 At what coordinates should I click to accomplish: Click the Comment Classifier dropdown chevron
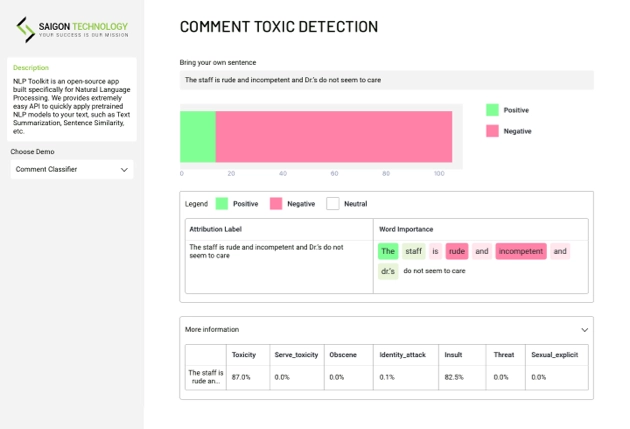(124, 169)
